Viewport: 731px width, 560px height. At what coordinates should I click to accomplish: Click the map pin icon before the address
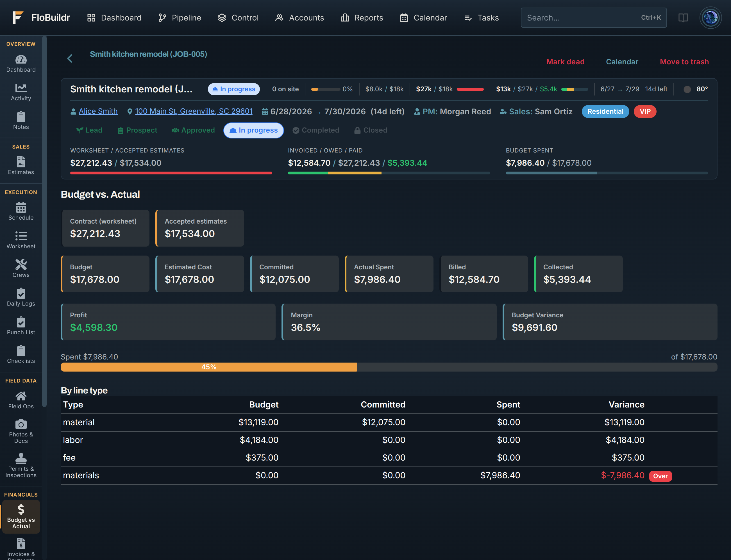pos(130,112)
